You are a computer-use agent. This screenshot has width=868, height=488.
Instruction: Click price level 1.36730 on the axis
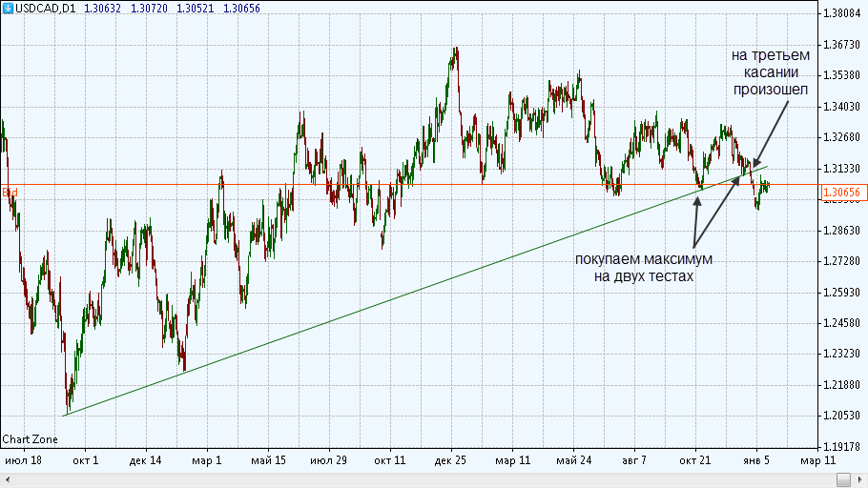point(842,44)
